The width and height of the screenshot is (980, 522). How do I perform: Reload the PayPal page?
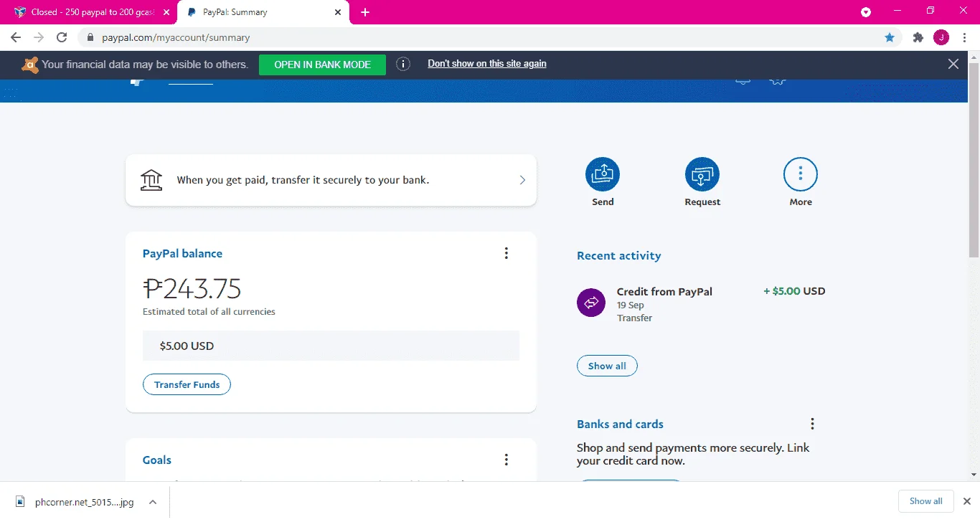coord(62,37)
